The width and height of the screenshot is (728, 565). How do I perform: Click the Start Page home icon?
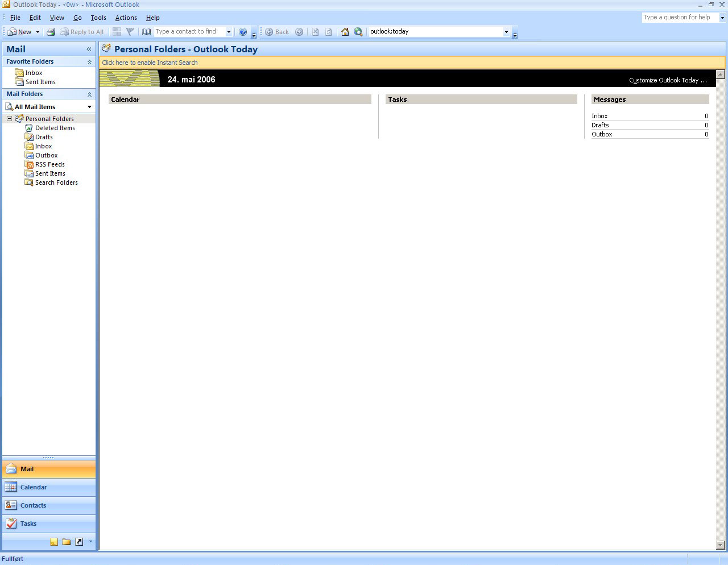point(345,32)
